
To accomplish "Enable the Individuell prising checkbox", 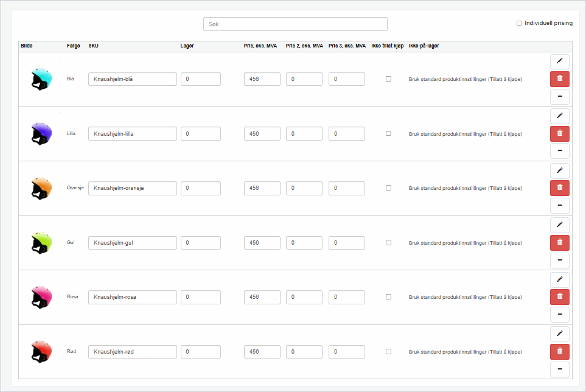I will point(519,23).
